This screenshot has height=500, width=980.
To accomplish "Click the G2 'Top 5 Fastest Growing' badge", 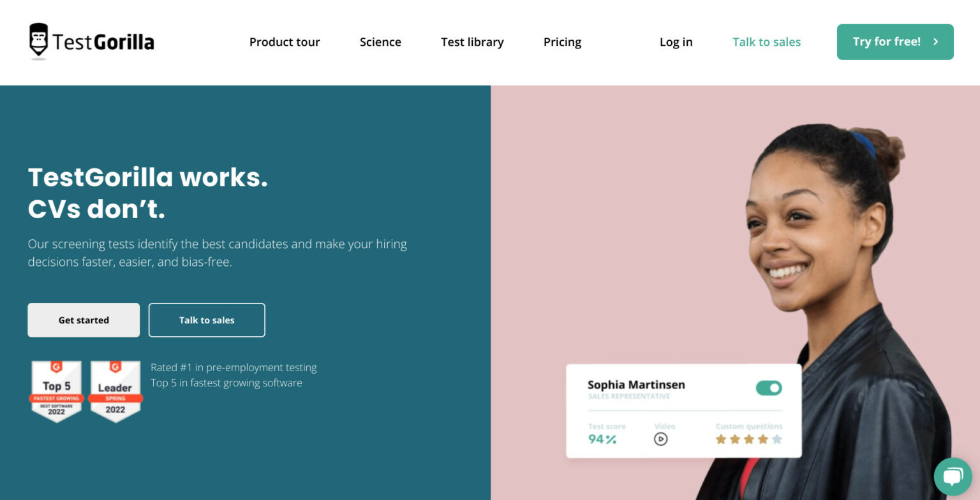I will coord(56,391).
